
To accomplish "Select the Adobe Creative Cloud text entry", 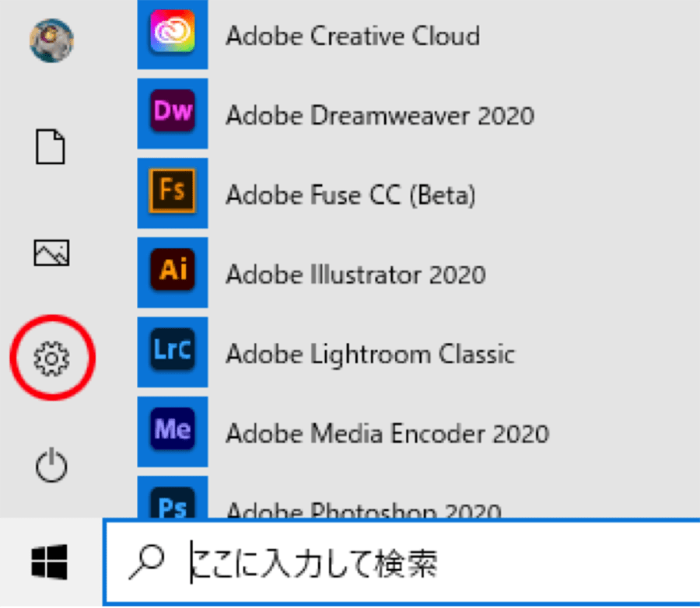I will point(352,36).
